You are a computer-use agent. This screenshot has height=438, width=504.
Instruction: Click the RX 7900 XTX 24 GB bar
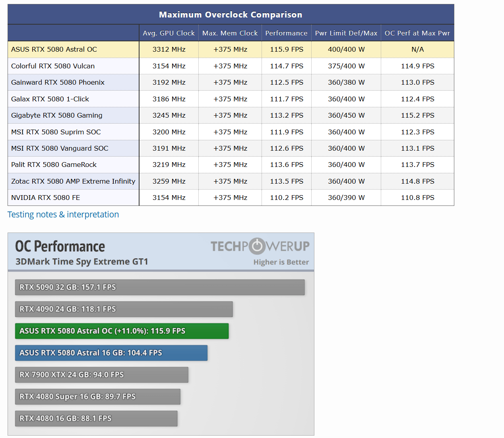(101, 375)
